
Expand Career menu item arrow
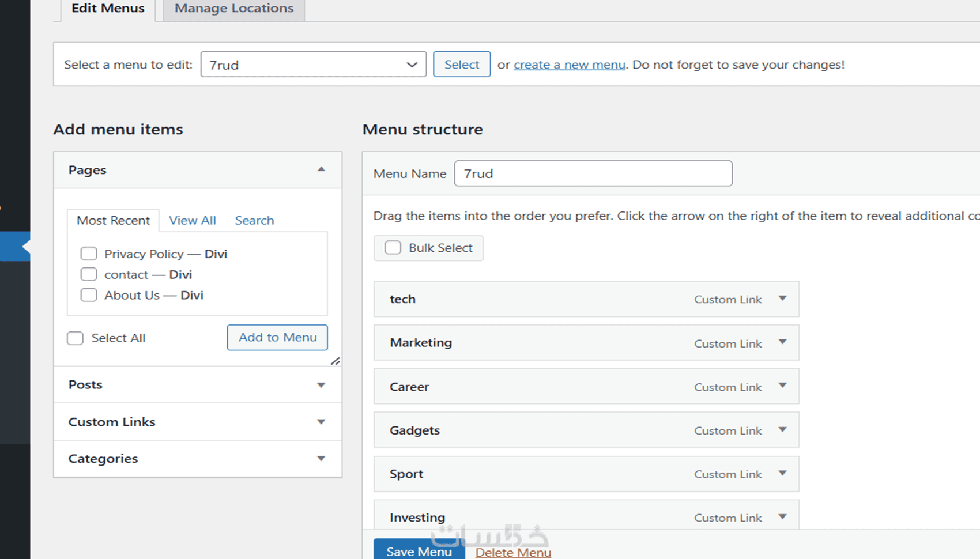pos(782,386)
